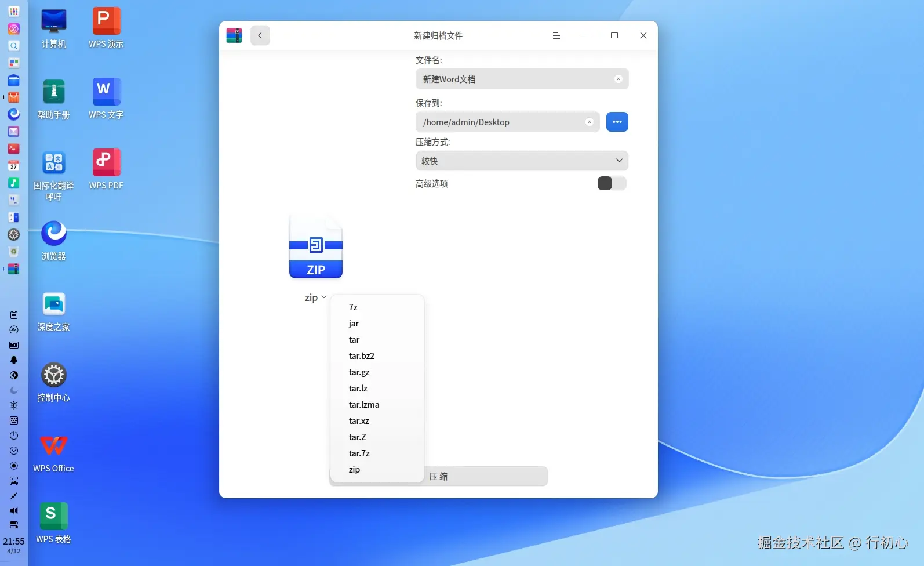Open the Calendar icon showing 27
The height and width of the screenshot is (566, 924).
(x=14, y=166)
